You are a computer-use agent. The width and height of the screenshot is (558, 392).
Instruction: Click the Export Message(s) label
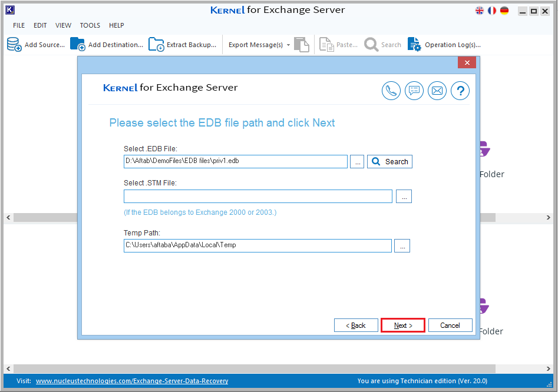256,45
